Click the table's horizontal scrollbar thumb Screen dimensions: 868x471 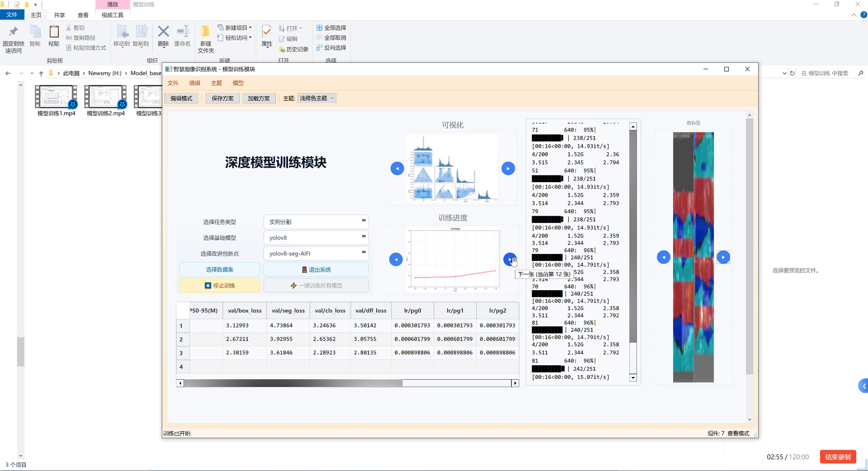293,383
